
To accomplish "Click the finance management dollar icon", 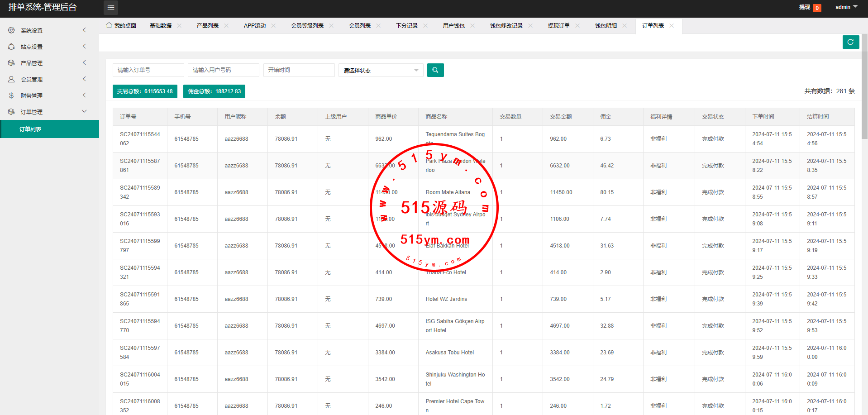I will 11,95.
